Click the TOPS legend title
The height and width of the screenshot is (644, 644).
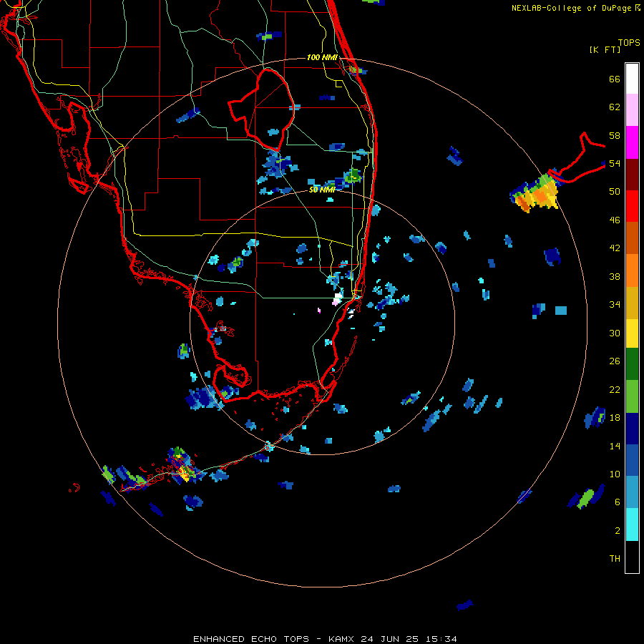pyautogui.click(x=629, y=42)
